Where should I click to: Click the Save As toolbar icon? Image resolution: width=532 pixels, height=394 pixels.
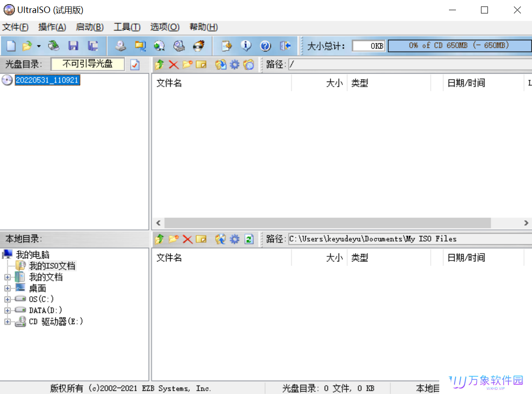click(93, 46)
